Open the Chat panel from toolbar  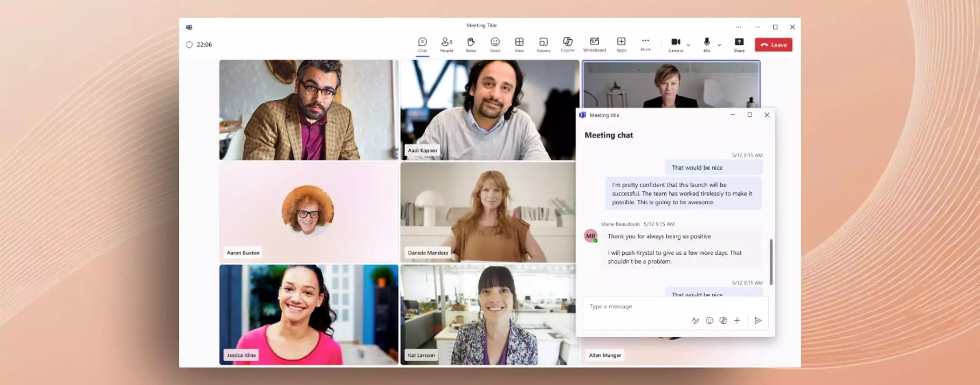pyautogui.click(x=422, y=44)
